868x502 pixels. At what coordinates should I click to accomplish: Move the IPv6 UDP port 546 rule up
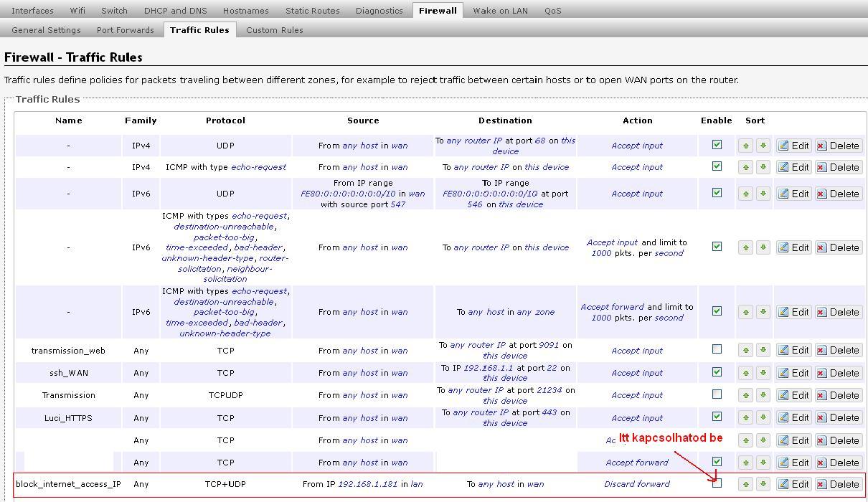745,194
